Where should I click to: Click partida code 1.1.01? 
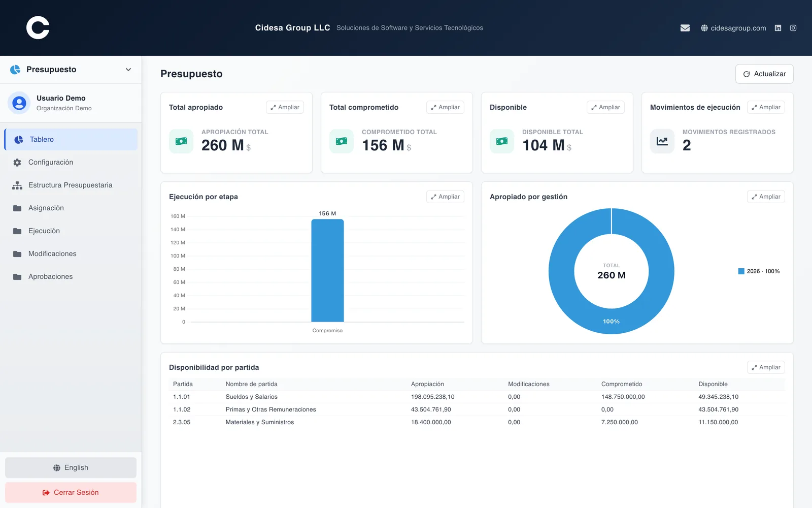pyautogui.click(x=182, y=397)
